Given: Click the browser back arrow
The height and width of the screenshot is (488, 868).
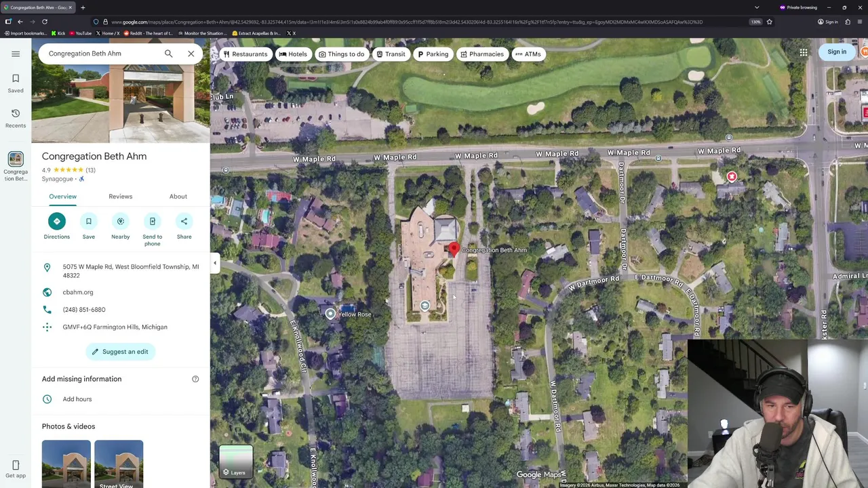Looking at the screenshot, I should point(20,22).
